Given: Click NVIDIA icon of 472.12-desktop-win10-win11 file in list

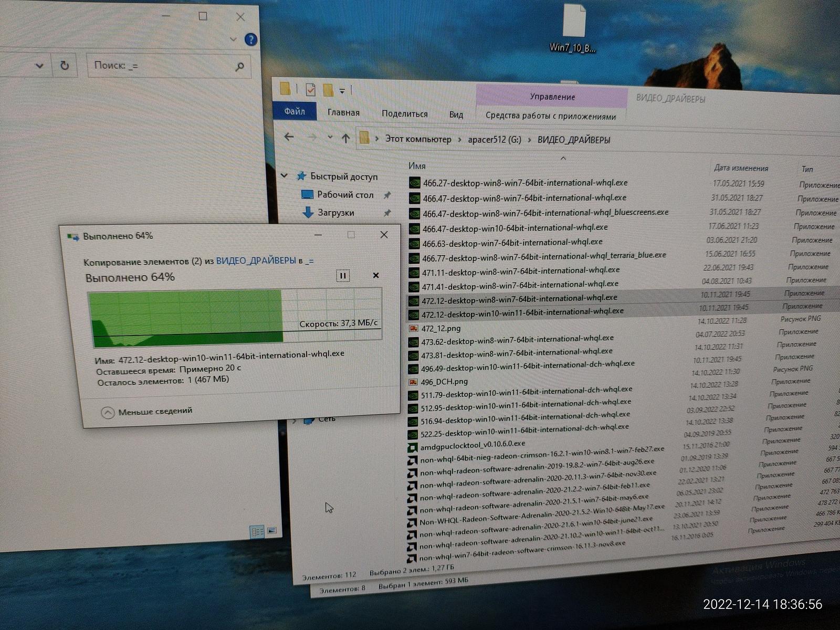Looking at the screenshot, I should point(413,314).
